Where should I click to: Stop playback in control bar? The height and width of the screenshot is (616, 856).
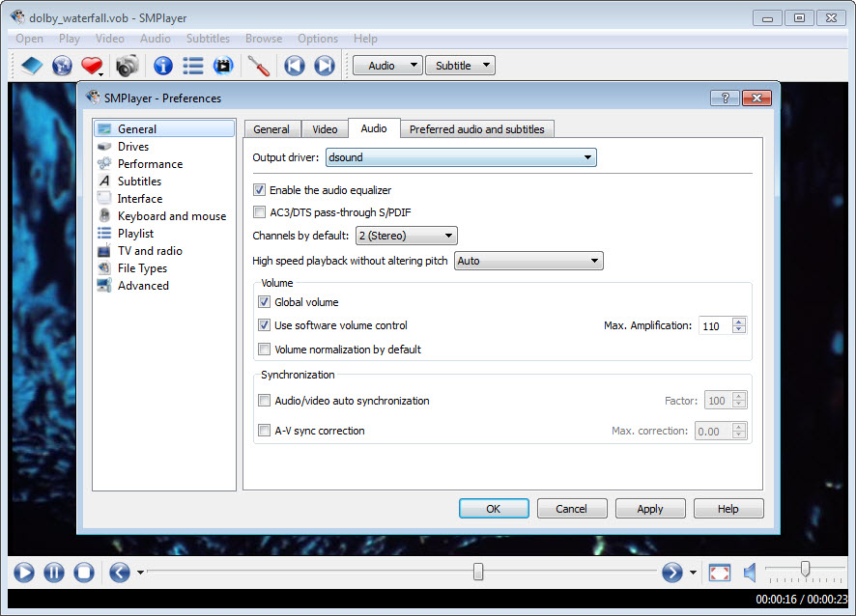(x=84, y=573)
